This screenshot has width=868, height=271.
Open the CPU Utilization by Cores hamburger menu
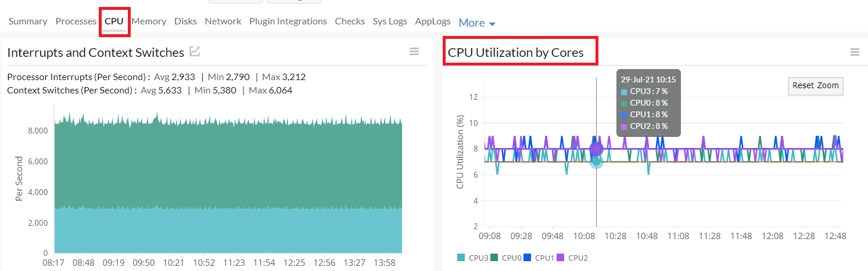[x=855, y=52]
